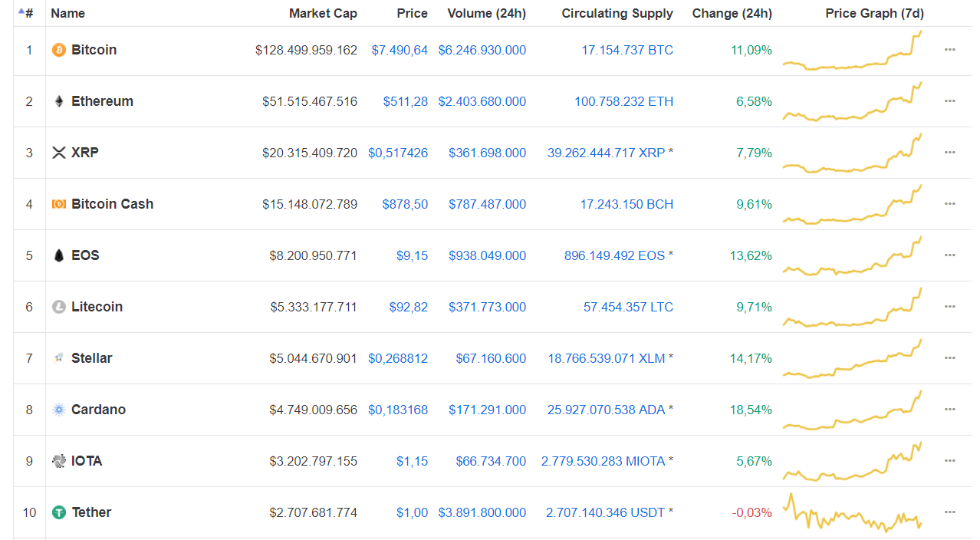Screen dimensions: 980x540
Task: Click the Bitcoin coin logo
Action: [x=57, y=50]
